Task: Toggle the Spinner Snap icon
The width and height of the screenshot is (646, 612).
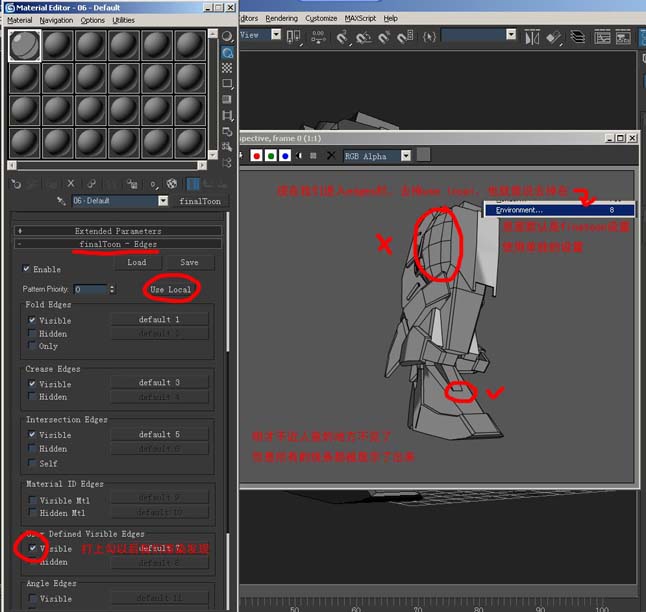Action: point(405,37)
